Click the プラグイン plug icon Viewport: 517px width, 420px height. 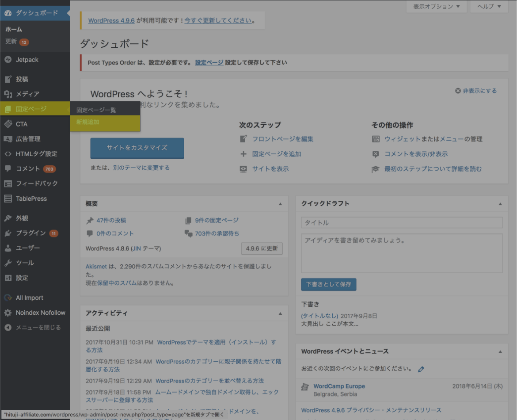[8, 233]
